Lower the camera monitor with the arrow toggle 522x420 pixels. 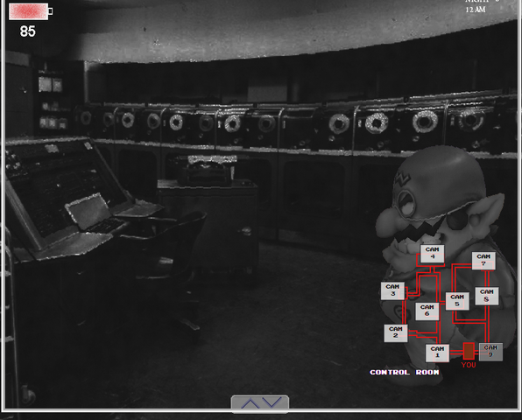point(260,403)
